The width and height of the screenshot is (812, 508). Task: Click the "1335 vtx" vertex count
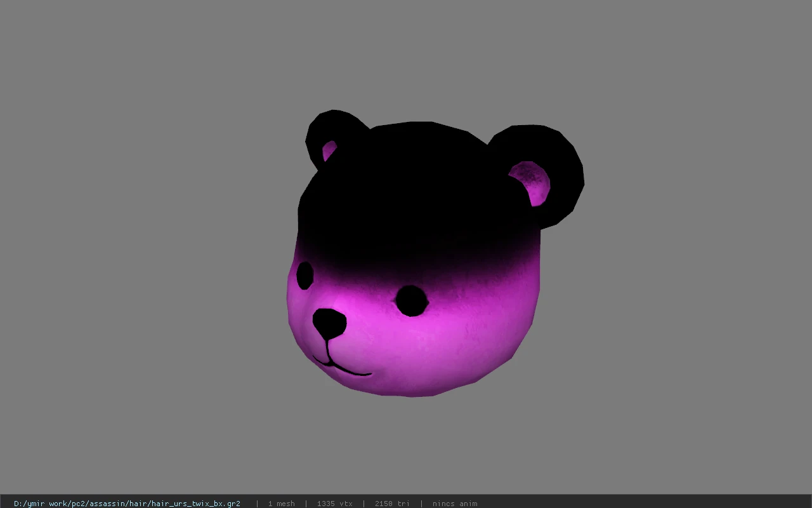click(334, 504)
